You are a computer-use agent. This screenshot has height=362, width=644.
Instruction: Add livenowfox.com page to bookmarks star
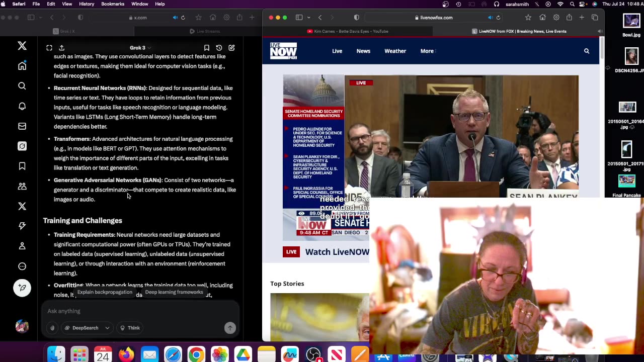pyautogui.click(x=528, y=18)
